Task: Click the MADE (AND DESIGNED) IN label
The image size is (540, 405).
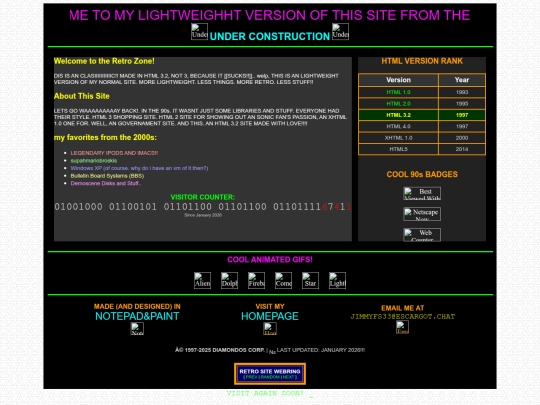Action: 137,307
